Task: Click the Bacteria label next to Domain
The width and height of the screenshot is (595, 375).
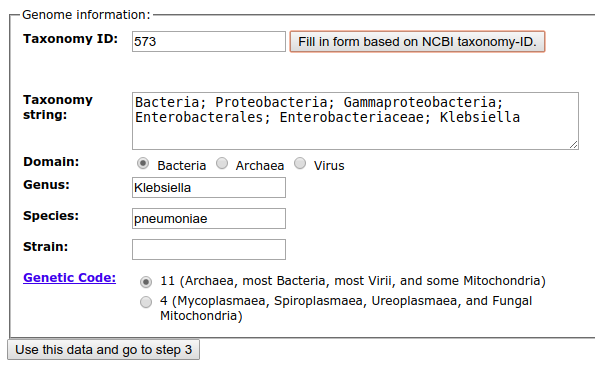Action: point(181,166)
